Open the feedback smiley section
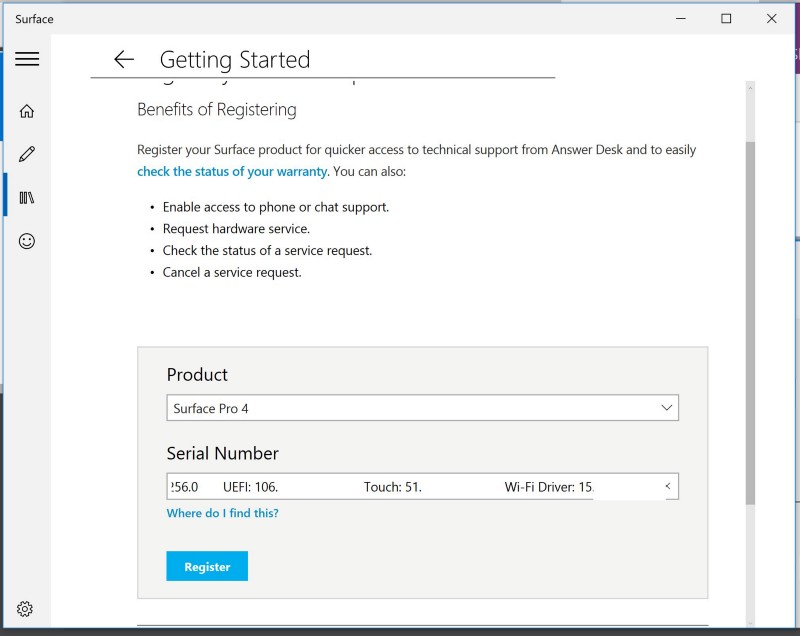This screenshot has height=636, width=800. (27, 241)
